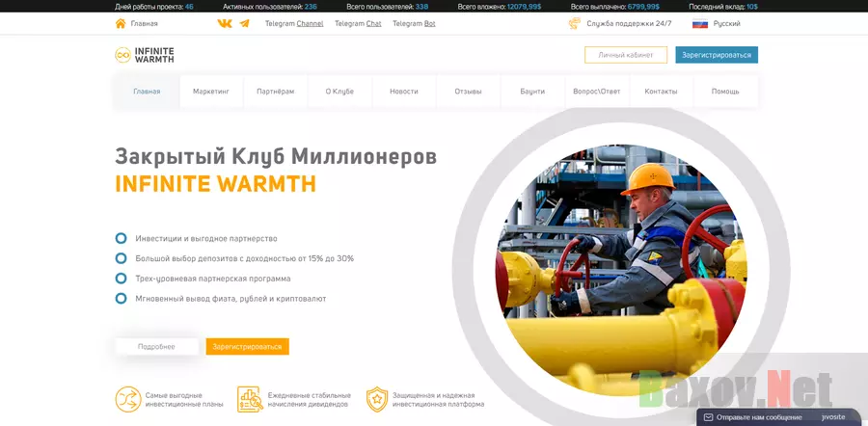Click the investment plans shuffle icon

click(x=128, y=399)
